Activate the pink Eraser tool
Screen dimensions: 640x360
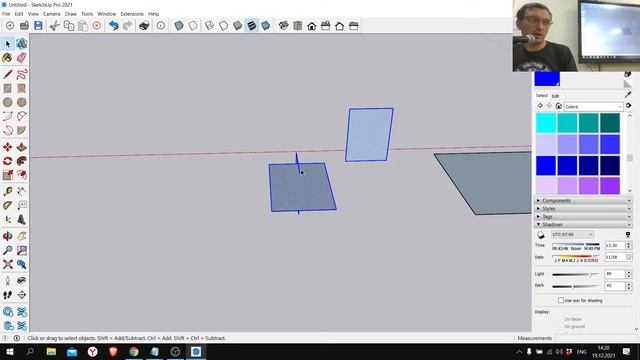pos(22,58)
